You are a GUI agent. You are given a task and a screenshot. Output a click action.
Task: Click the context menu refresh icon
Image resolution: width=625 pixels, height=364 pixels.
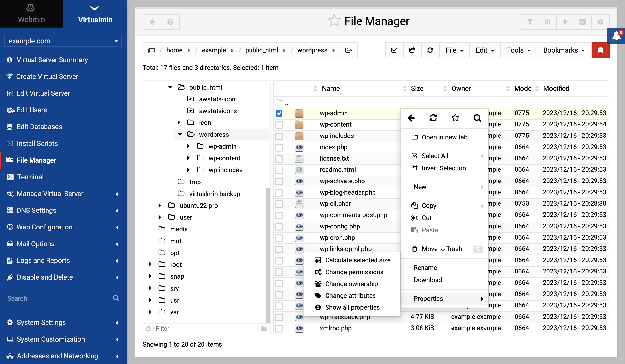coord(433,118)
